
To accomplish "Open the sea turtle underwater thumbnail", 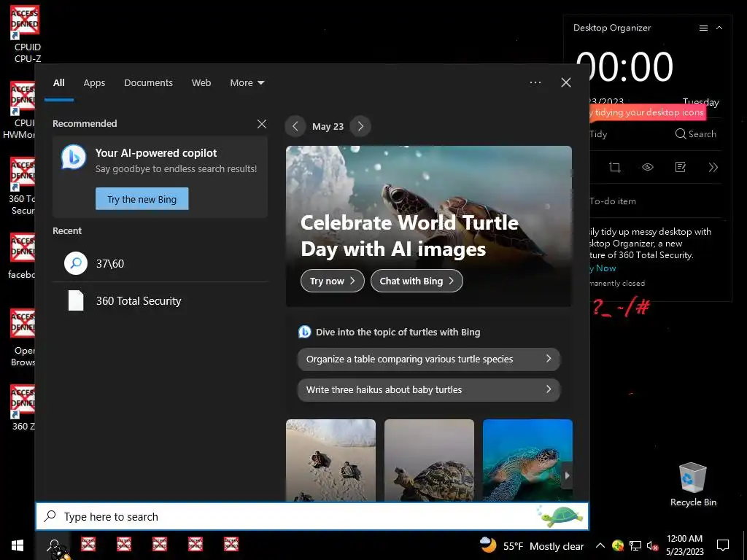I will [x=527, y=460].
